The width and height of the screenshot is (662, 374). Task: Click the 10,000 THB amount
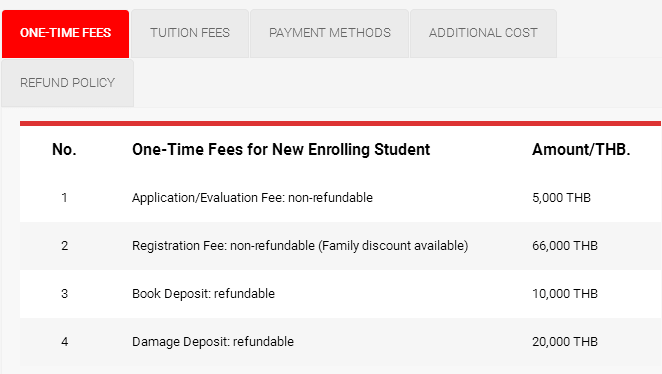click(565, 294)
